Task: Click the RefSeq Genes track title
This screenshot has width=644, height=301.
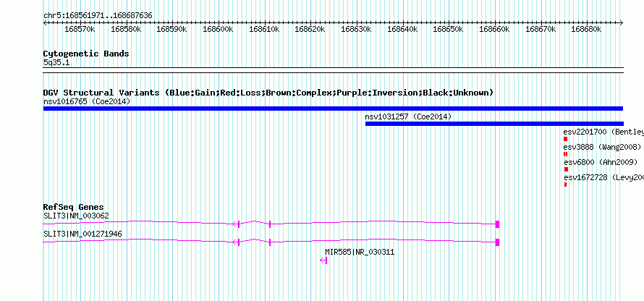Action: (74, 207)
